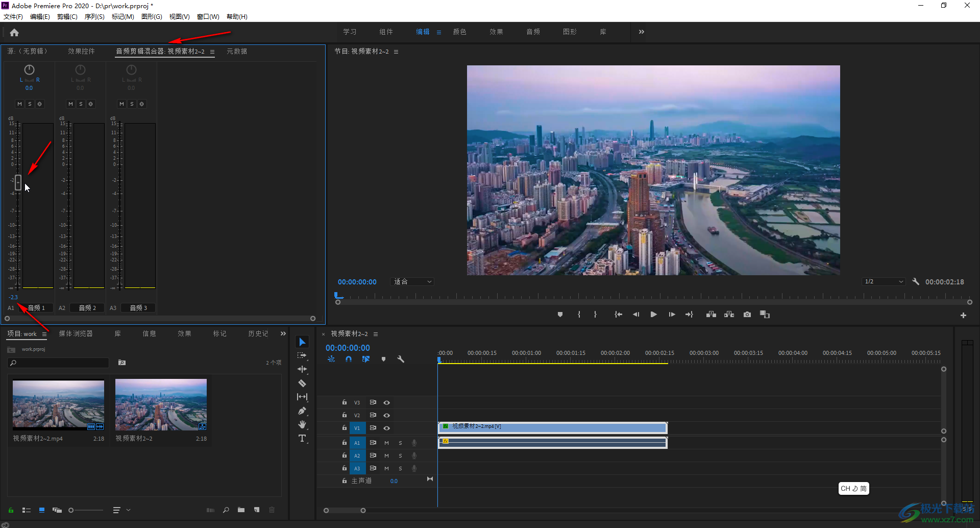Toggle project writable lock icon
The image size is (980, 528).
(11, 510)
